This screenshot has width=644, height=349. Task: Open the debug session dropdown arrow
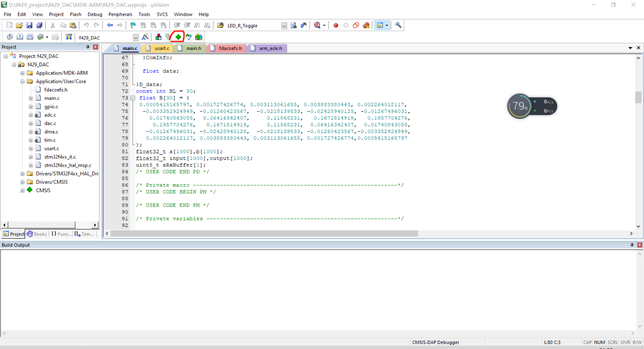tap(324, 26)
